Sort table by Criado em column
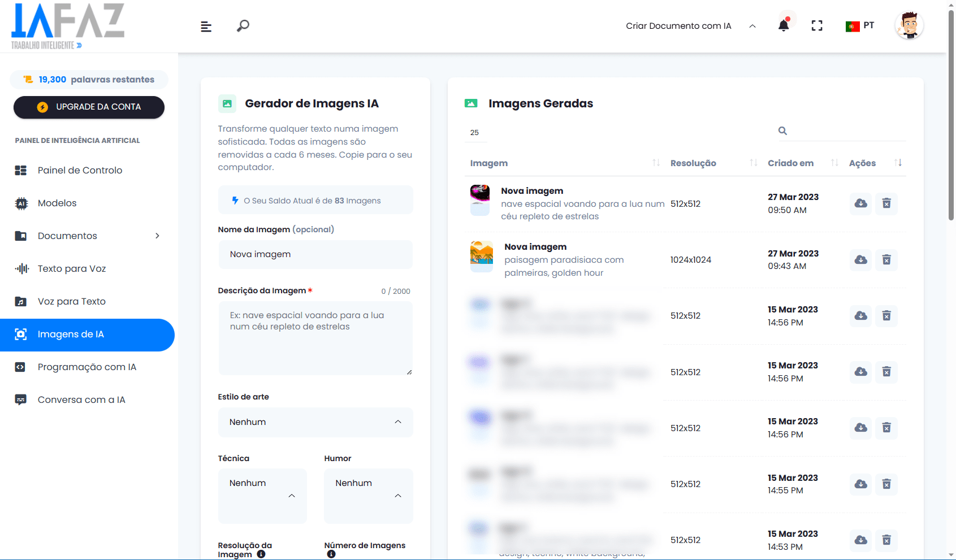Screen dimensions: 956x560 (834, 163)
